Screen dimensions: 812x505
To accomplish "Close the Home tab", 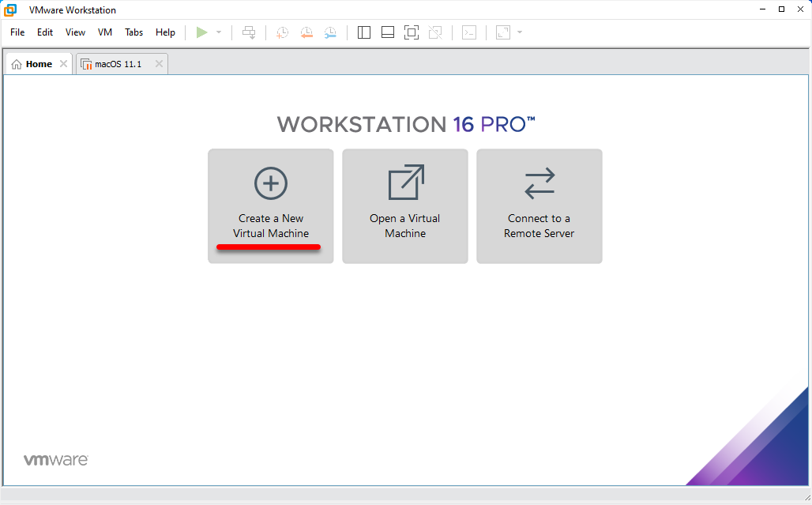I will point(63,64).
